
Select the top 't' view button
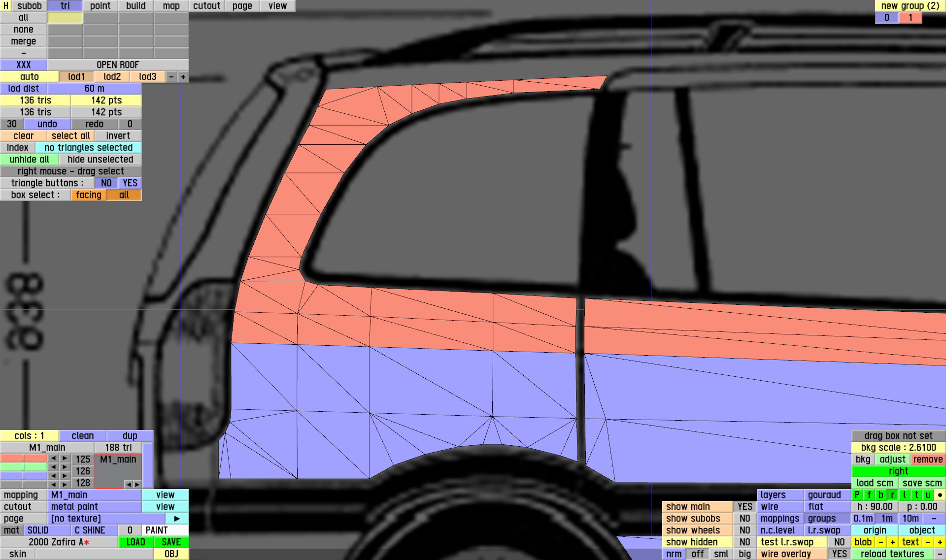(x=916, y=495)
